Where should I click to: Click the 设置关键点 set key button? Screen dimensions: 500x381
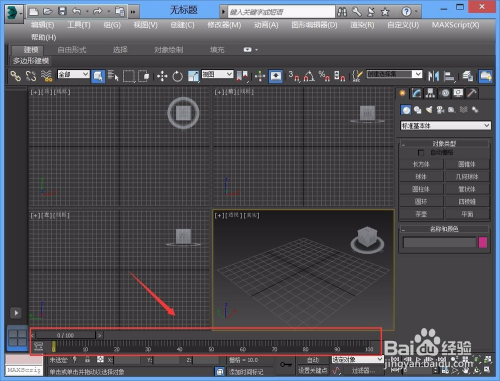pos(313,370)
